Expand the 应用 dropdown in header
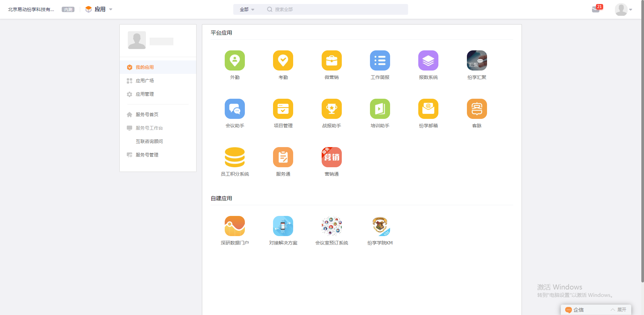This screenshot has width=644, height=315. (x=99, y=9)
